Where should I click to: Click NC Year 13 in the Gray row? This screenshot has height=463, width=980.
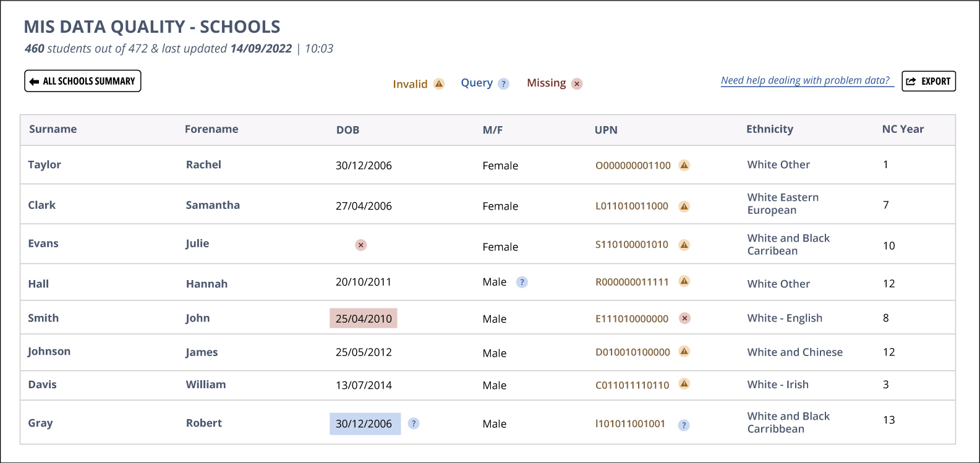(x=889, y=420)
